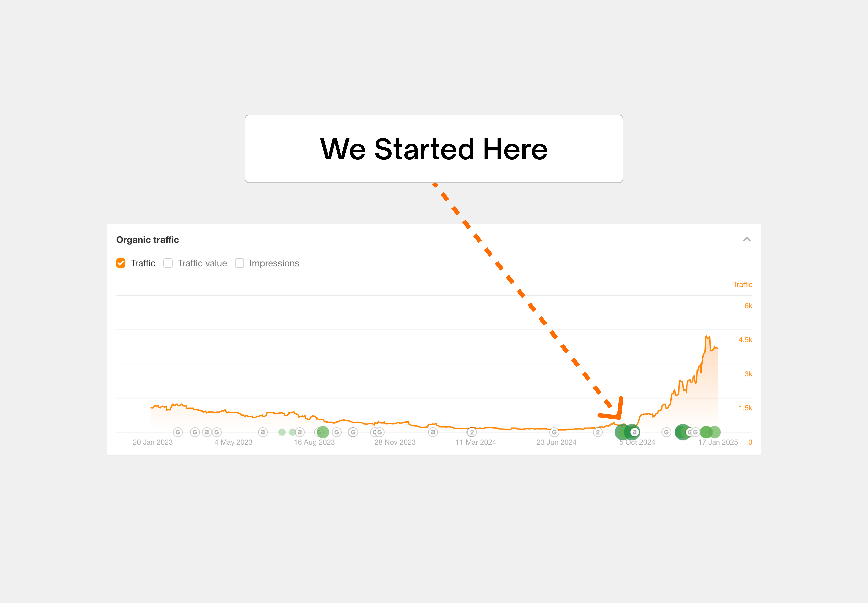Enable the Impressions checkbox
The height and width of the screenshot is (603, 868).
click(240, 263)
